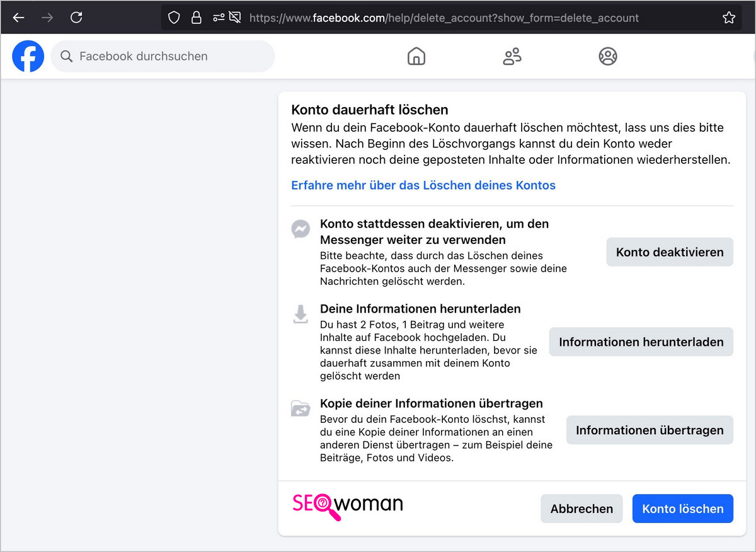Click 'Kopie deiner Informationen übertragen' heading text

pyautogui.click(x=432, y=403)
